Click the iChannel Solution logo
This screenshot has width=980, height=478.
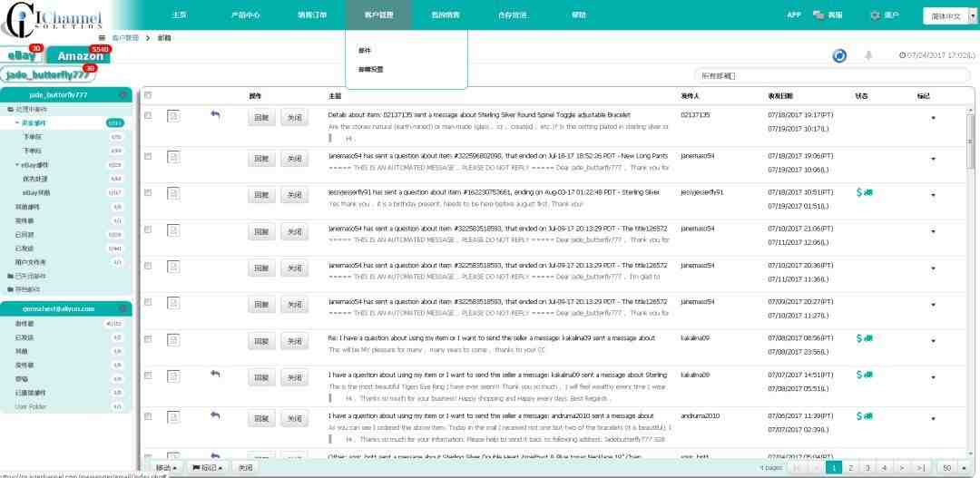(52, 19)
